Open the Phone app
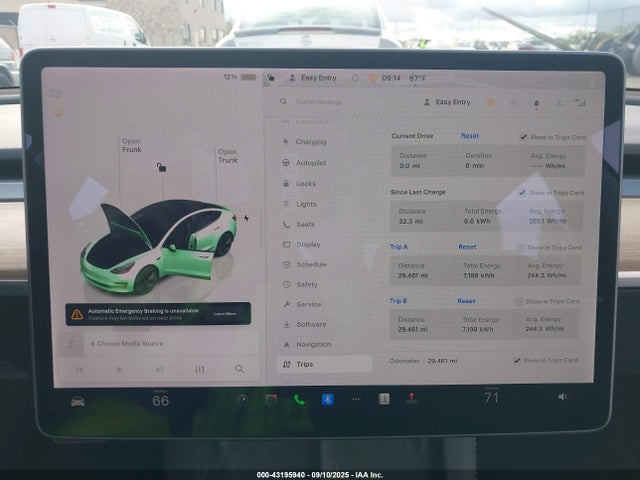 pos(299,399)
